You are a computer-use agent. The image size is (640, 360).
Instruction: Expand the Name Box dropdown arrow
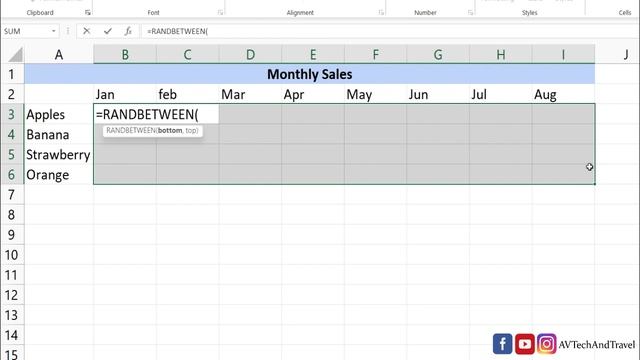click(x=53, y=31)
